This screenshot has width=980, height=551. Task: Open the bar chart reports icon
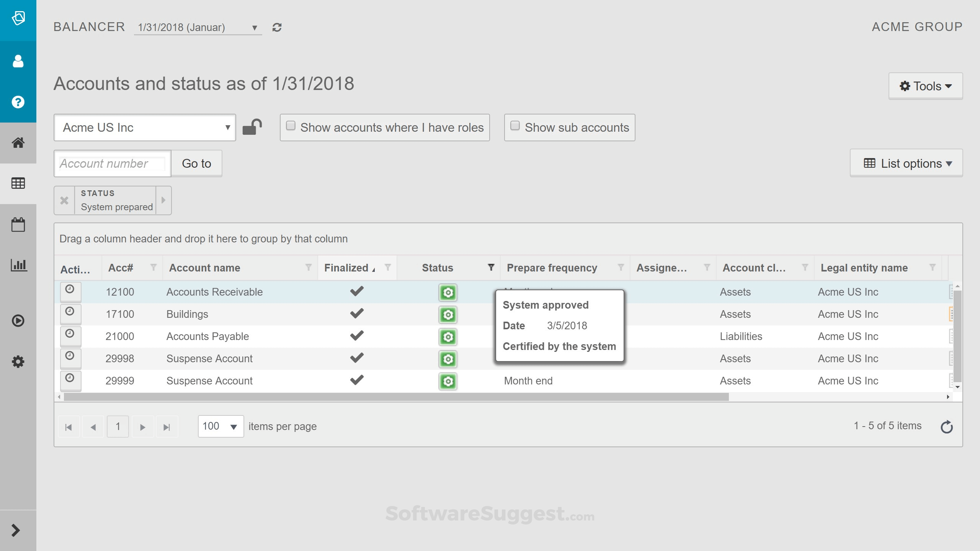pos(18,265)
